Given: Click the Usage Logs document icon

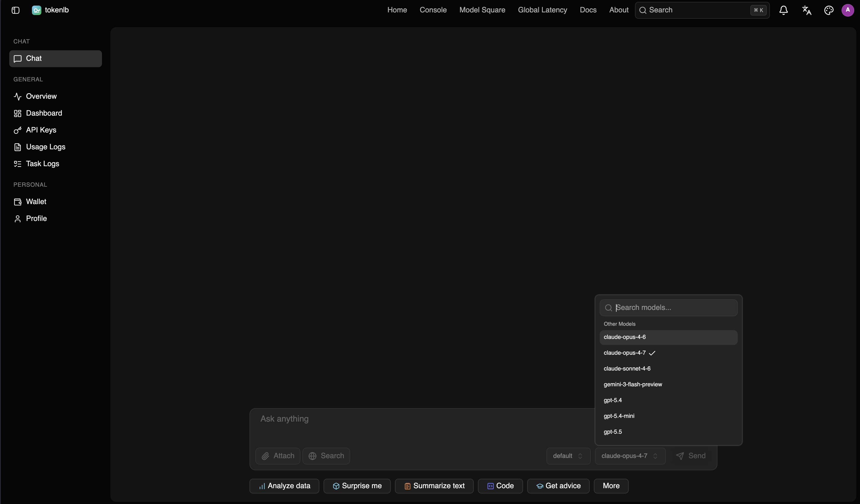Looking at the screenshot, I should 17,147.
